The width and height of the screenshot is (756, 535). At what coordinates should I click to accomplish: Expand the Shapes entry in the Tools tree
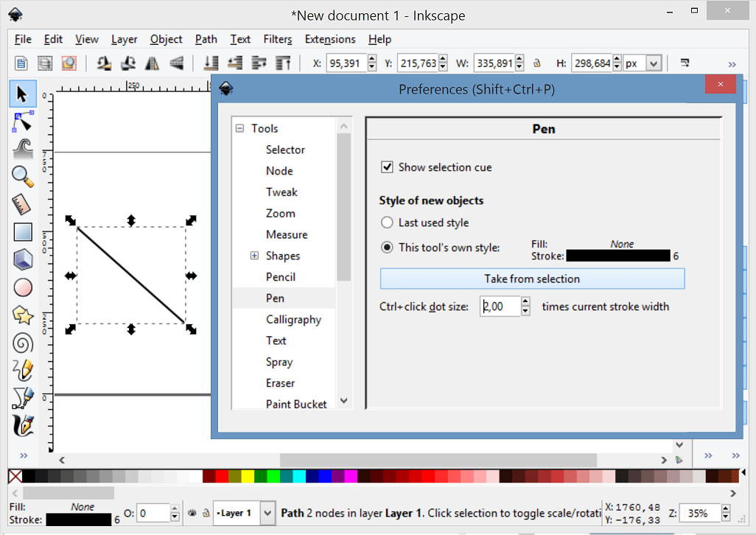pyautogui.click(x=253, y=255)
